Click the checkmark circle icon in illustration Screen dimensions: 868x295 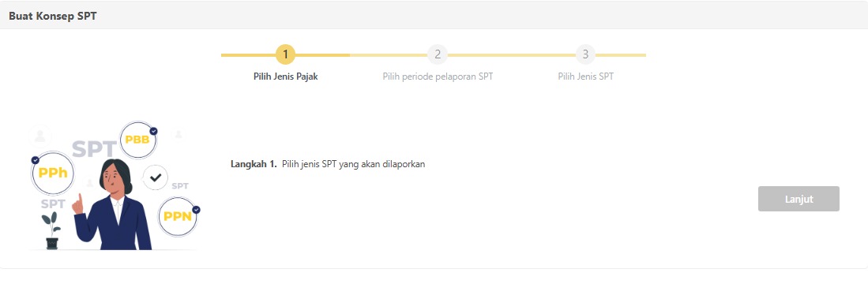coord(156,177)
